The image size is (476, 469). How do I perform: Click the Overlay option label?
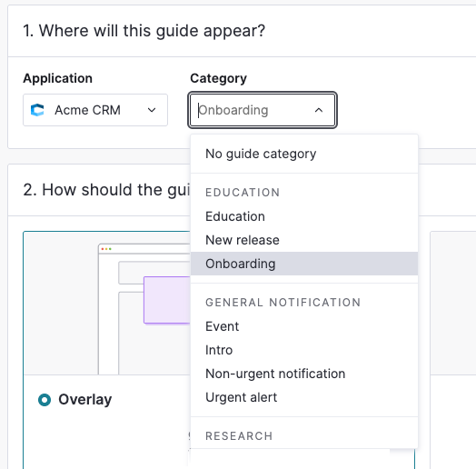tap(85, 399)
